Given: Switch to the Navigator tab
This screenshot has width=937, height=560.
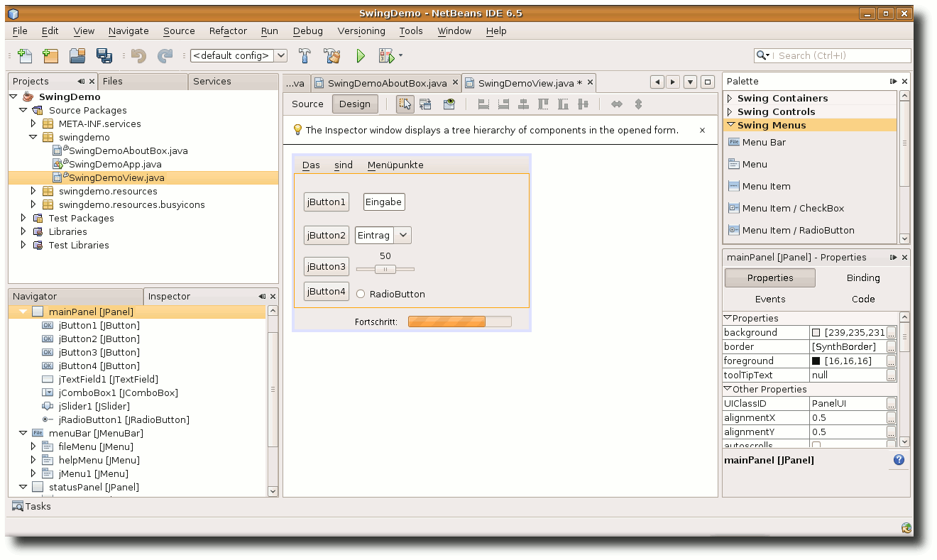Looking at the screenshot, I should point(75,296).
